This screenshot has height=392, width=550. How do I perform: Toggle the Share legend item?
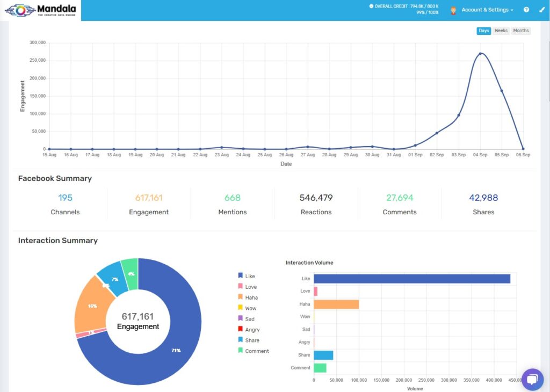click(252, 340)
